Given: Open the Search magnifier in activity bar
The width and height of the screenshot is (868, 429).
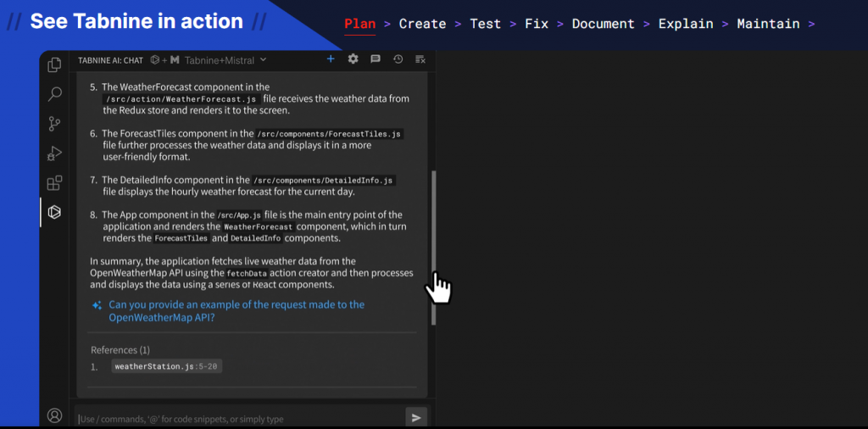Looking at the screenshot, I should [54, 94].
